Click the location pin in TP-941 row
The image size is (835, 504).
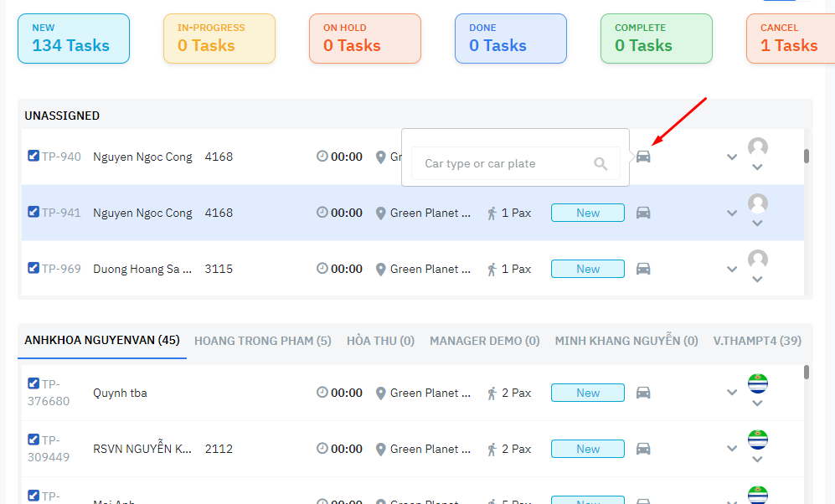[x=381, y=213]
